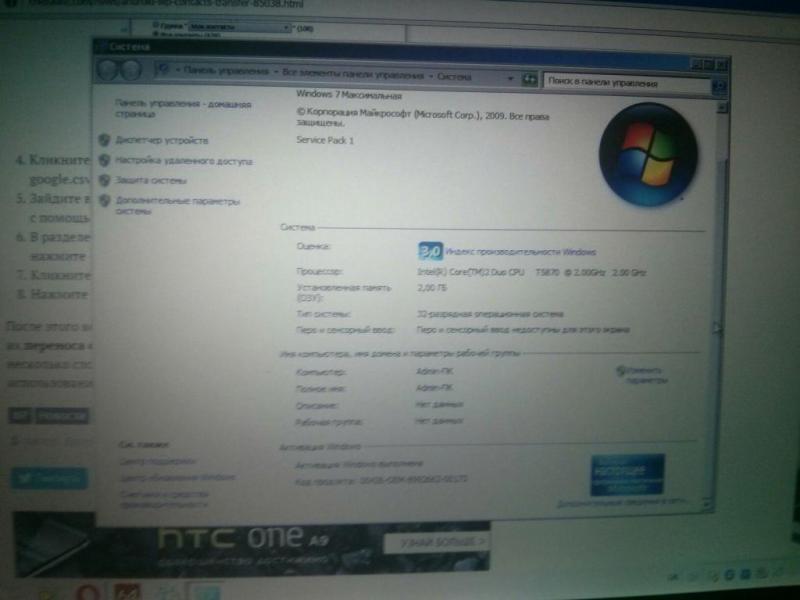
Task: Click the shield icon beside Защита системы
Action: [104, 180]
